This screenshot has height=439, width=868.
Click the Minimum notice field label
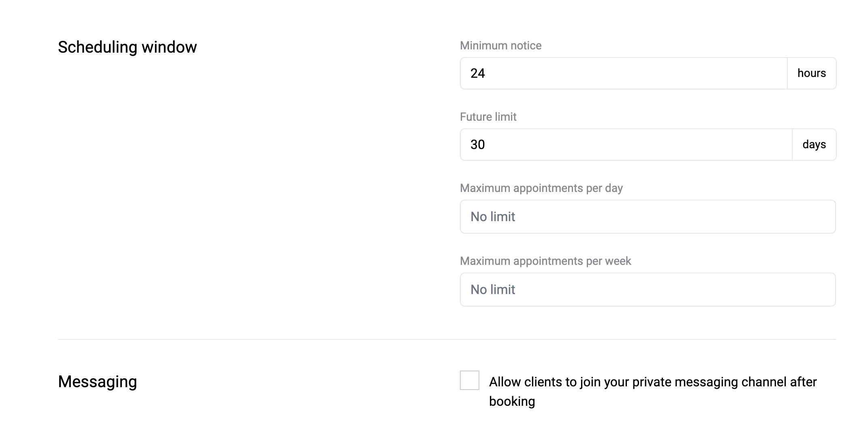pyautogui.click(x=500, y=45)
